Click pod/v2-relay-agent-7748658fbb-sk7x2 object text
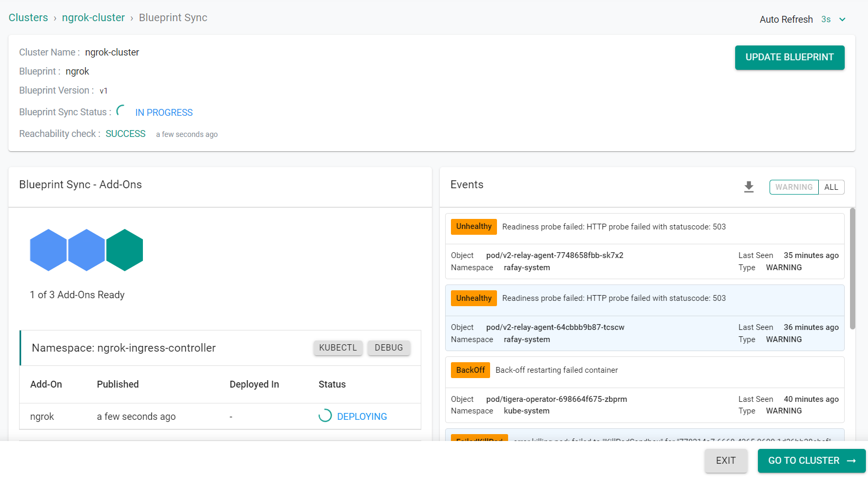The height and width of the screenshot is (478, 868). 555,255
